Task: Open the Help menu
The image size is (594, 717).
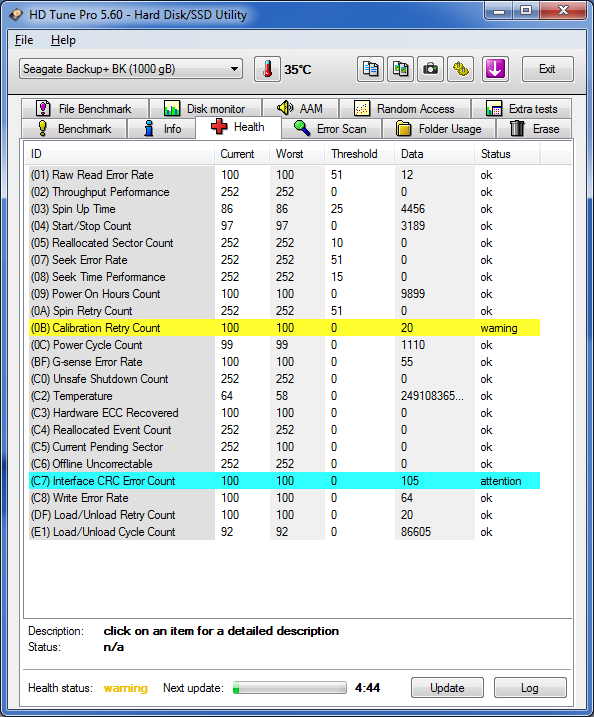Action: click(x=63, y=40)
